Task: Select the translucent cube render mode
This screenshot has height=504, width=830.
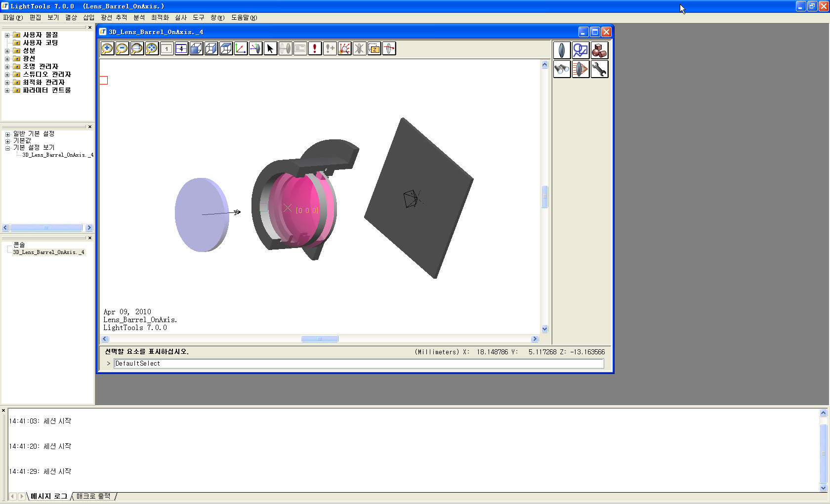Action: coord(226,48)
